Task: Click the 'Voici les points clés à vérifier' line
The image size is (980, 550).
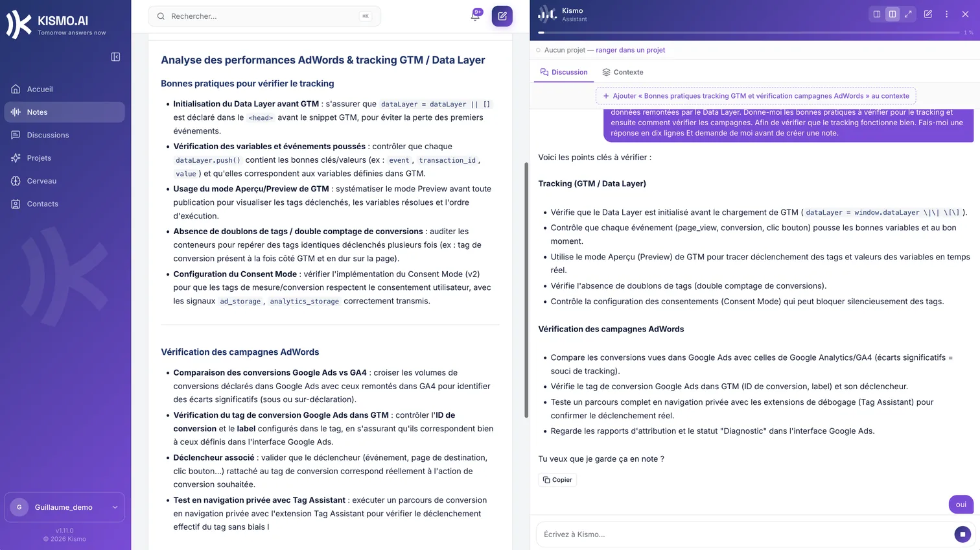Action: (x=594, y=158)
